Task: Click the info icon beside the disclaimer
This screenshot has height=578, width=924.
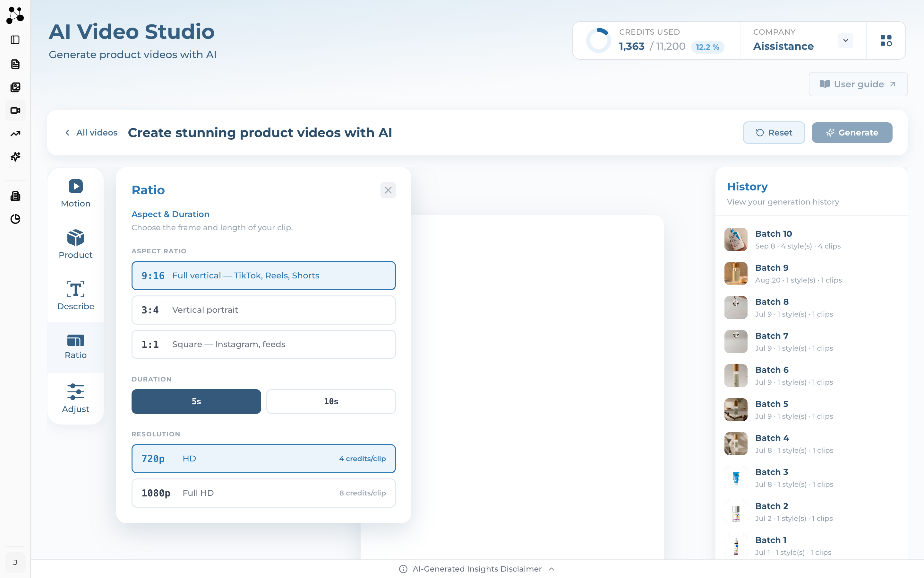Action: (x=403, y=569)
